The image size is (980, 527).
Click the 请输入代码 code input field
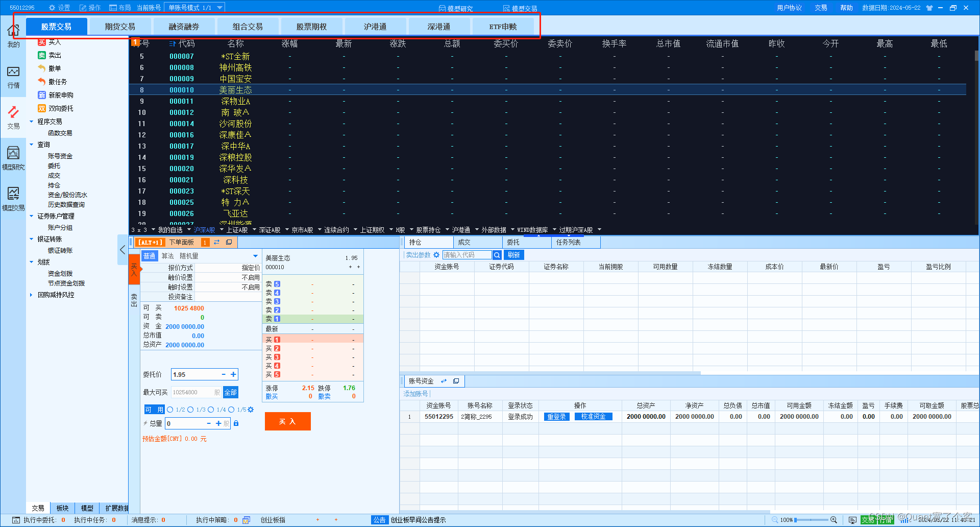pos(467,255)
